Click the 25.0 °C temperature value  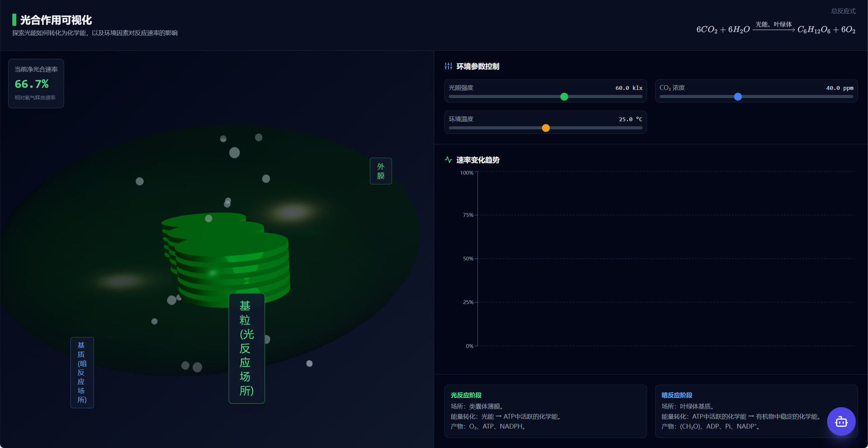tap(630, 119)
